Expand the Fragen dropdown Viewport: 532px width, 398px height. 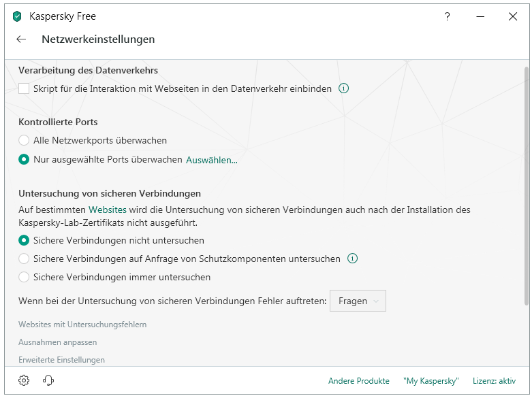(x=358, y=301)
